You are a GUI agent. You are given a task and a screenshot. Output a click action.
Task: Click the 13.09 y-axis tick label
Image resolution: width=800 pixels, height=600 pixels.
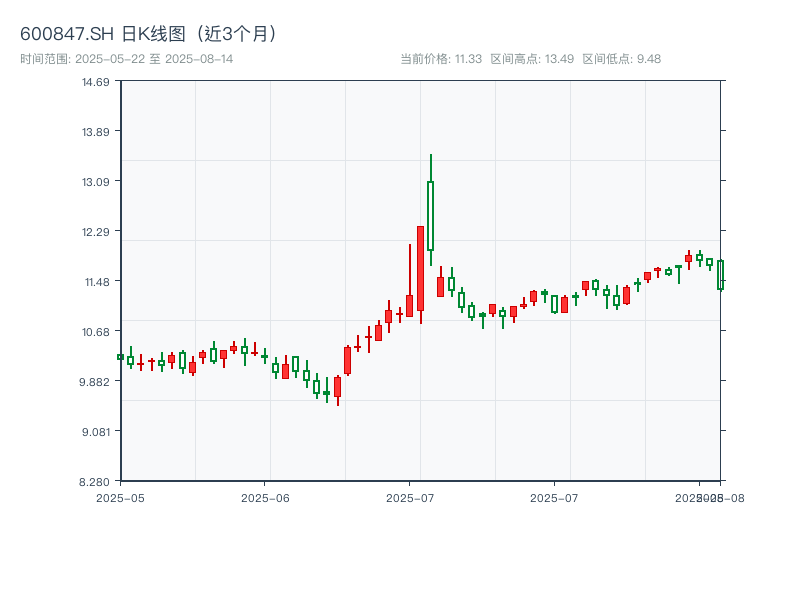(x=96, y=182)
